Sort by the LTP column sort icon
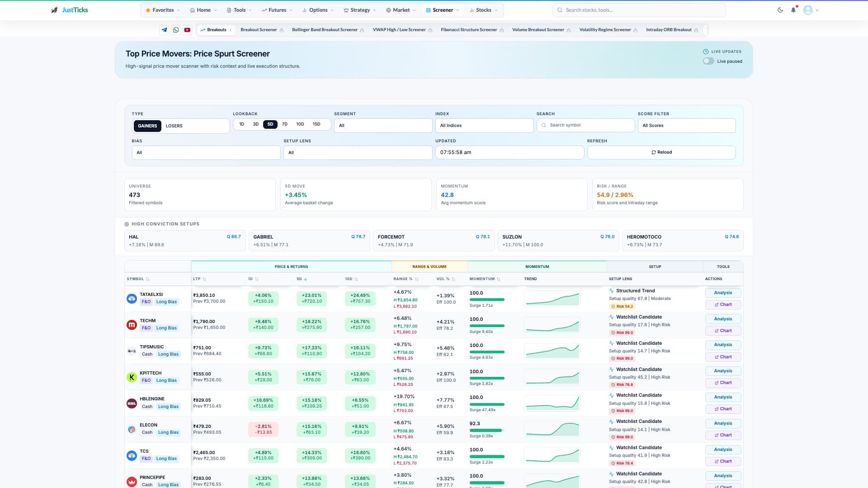This screenshot has height=488, width=868. click(204, 279)
